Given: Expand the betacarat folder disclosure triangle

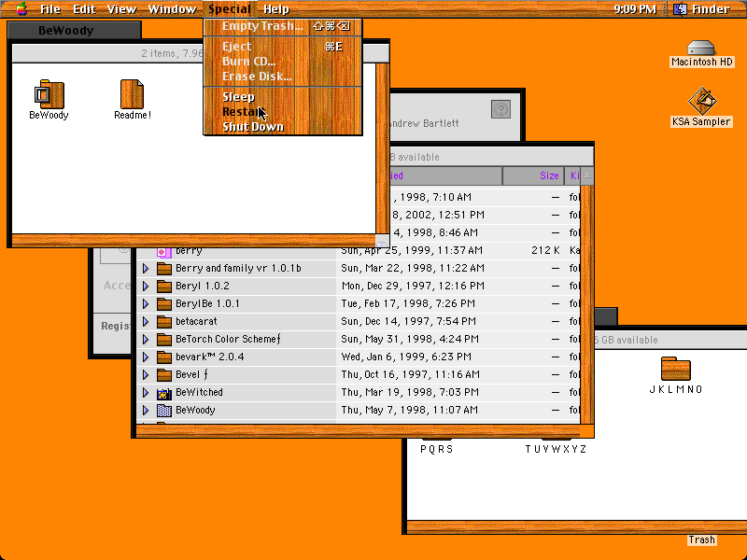Looking at the screenshot, I should pyautogui.click(x=146, y=321).
